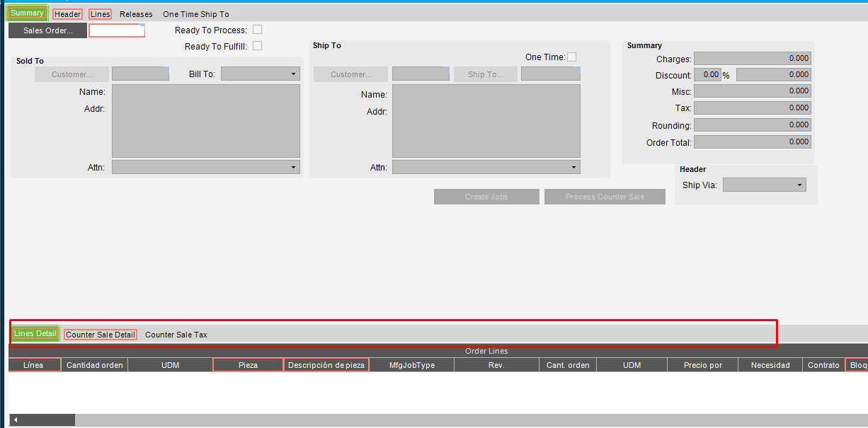
Task: Click the Necesidad column header
Action: tap(770, 365)
